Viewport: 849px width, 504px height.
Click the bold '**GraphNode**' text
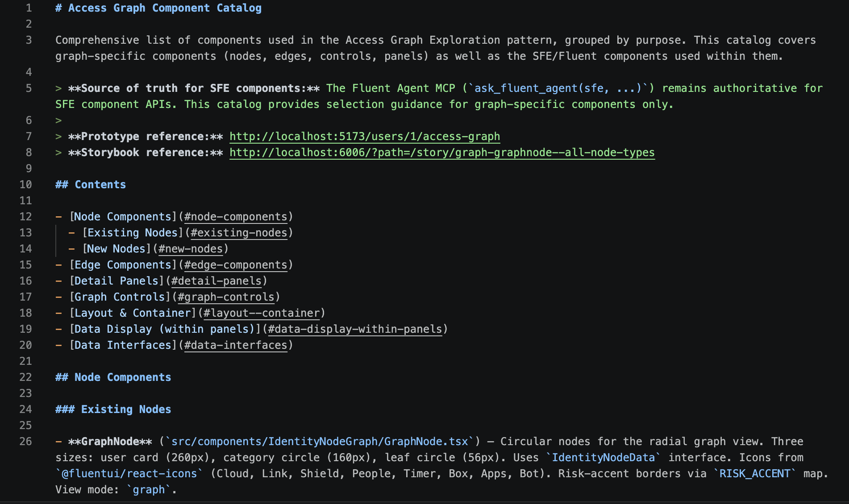(110, 442)
